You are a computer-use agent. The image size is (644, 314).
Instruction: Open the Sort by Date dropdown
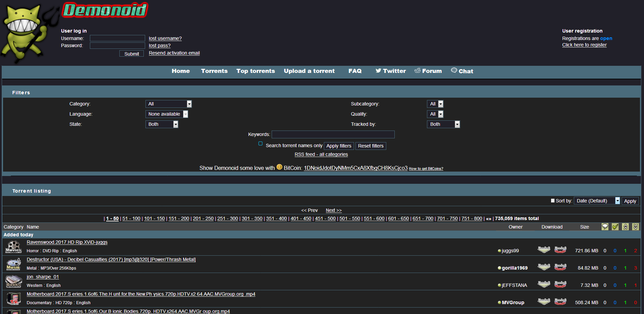tap(597, 200)
